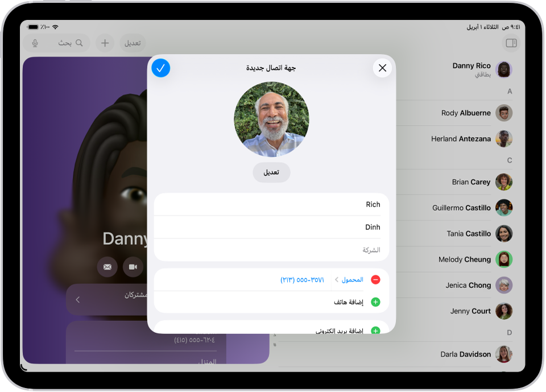Tap إضافة هاتف label
The image size is (546, 392).
coord(349,302)
